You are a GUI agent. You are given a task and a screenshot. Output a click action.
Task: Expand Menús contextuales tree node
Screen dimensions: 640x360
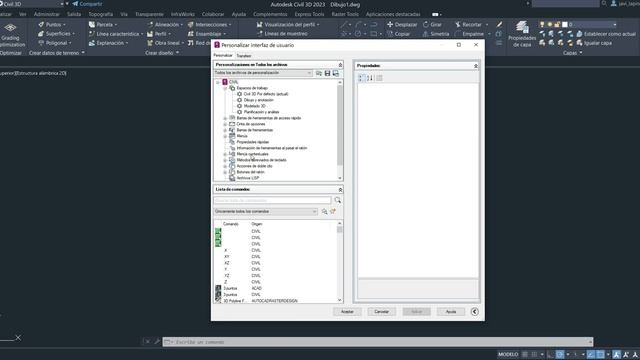[225, 154]
